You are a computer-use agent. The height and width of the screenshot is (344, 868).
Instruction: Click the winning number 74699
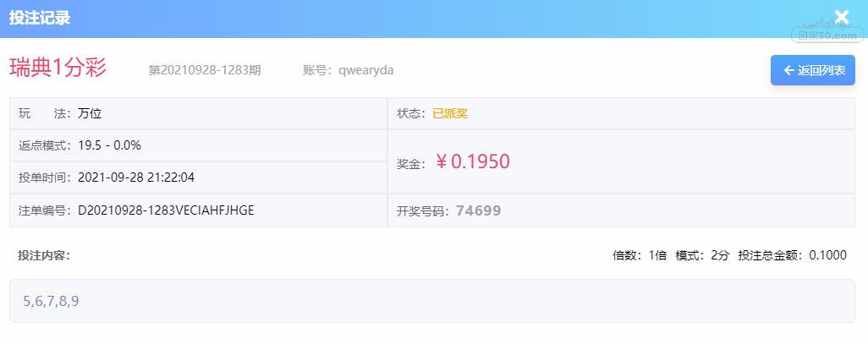pyautogui.click(x=478, y=210)
